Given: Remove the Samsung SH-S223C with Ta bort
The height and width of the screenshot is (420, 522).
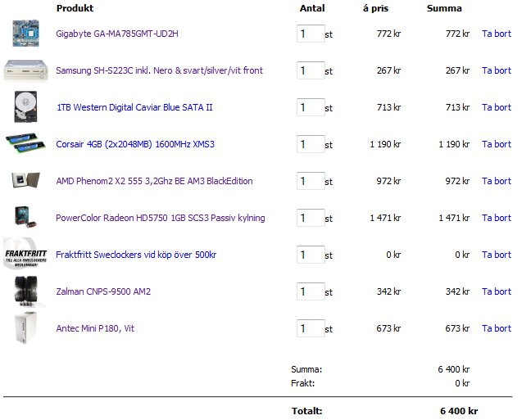Looking at the screenshot, I should [x=496, y=70].
